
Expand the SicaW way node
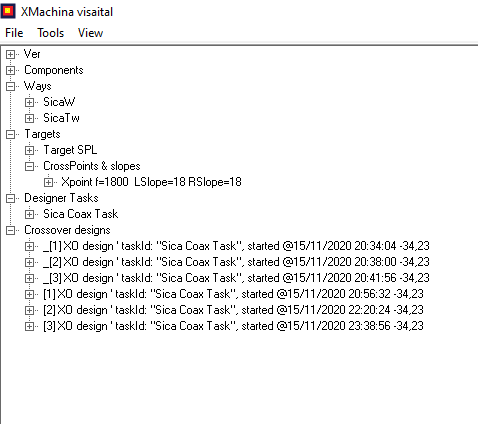pyautogui.click(x=30, y=102)
